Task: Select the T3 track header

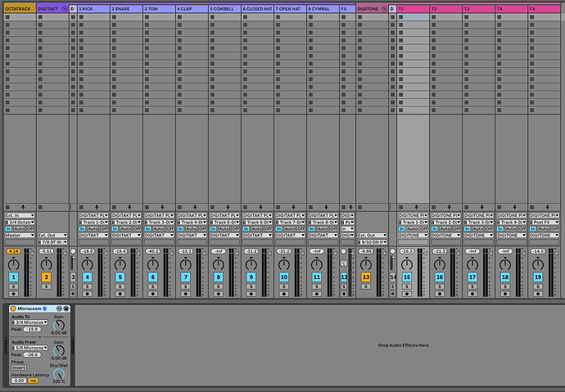Action: click(477, 8)
